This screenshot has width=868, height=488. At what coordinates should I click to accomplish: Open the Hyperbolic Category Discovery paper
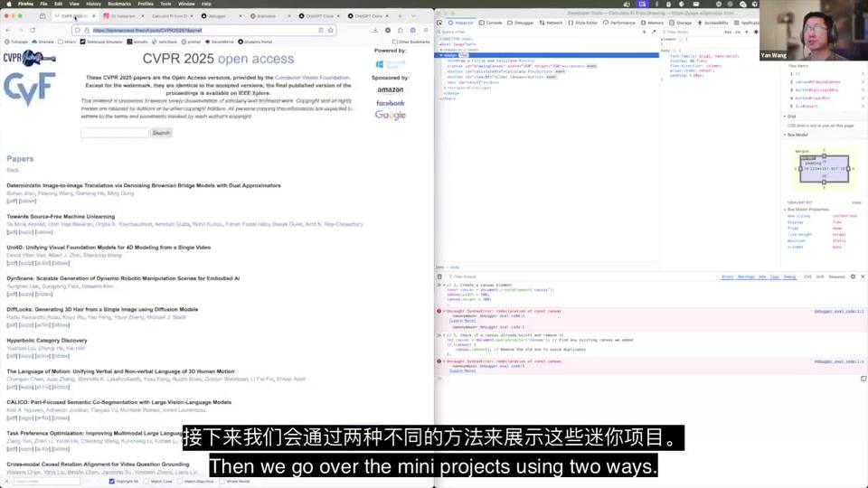point(47,341)
